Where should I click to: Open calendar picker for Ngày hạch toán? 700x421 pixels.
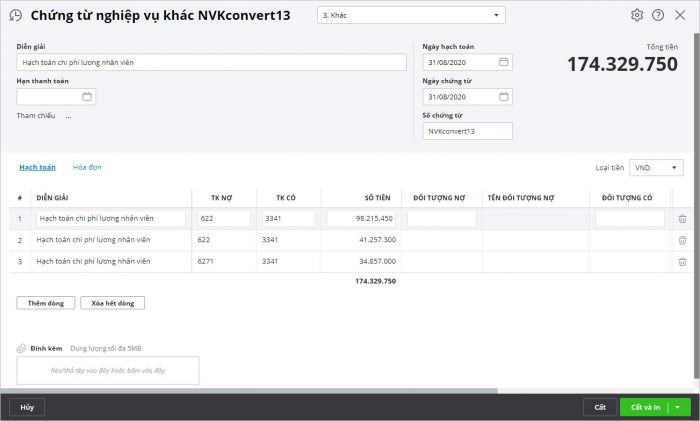(x=504, y=62)
